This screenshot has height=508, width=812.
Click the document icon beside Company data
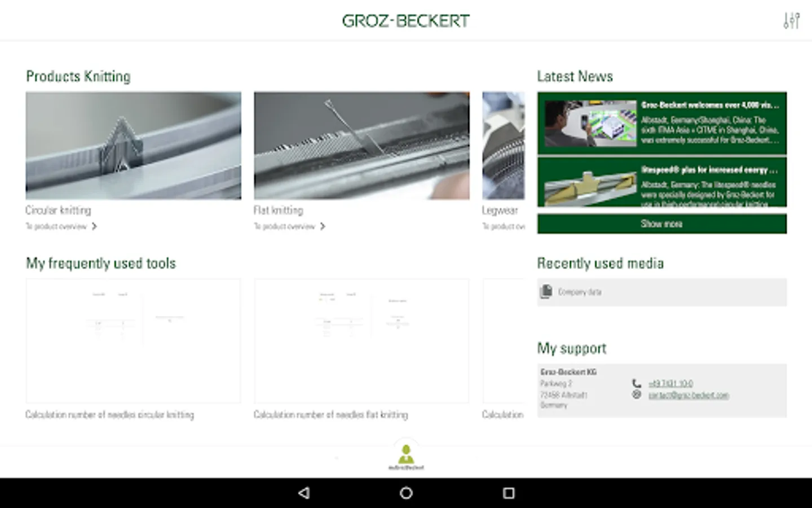(x=546, y=292)
